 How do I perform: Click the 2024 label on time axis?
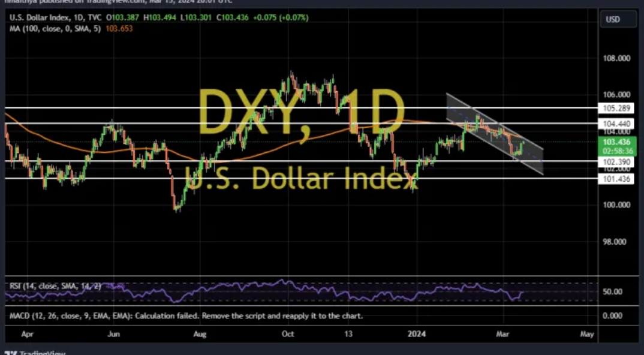click(416, 333)
